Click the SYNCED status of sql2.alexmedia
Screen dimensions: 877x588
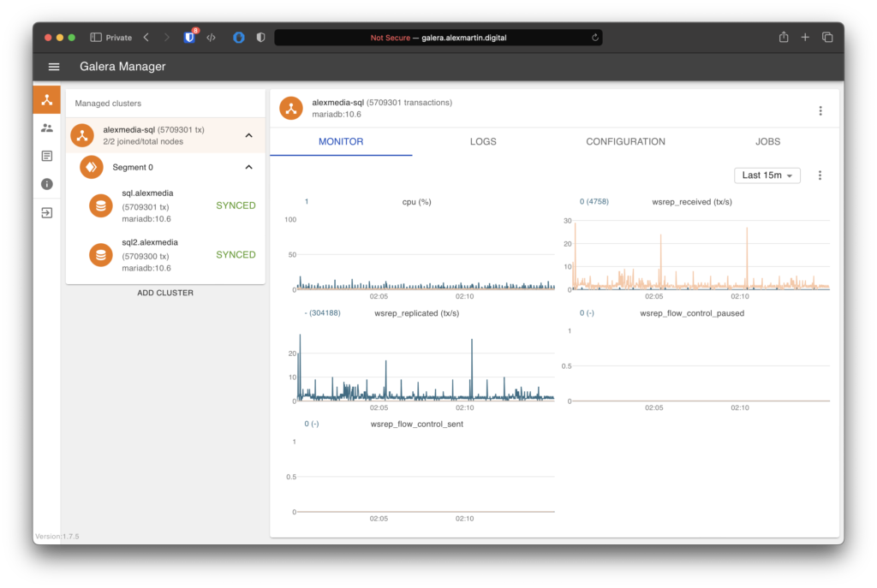click(x=236, y=255)
